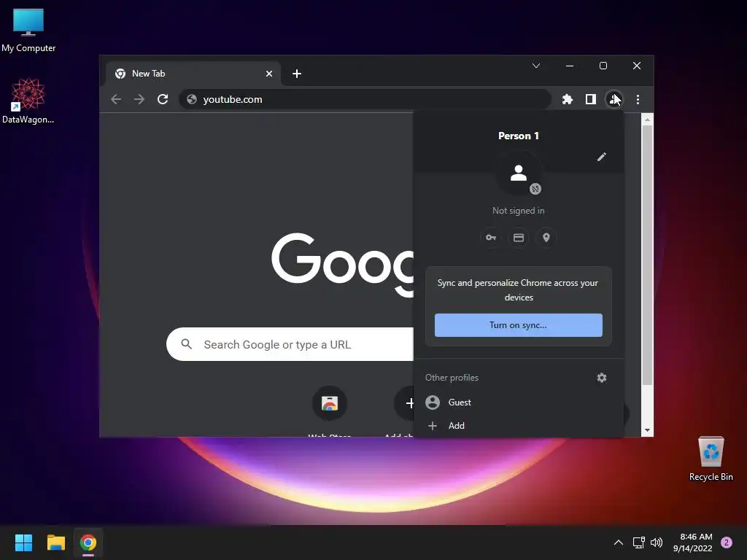This screenshot has height=560, width=747.
Task: Open saved passwords key icon
Action: [x=491, y=237]
